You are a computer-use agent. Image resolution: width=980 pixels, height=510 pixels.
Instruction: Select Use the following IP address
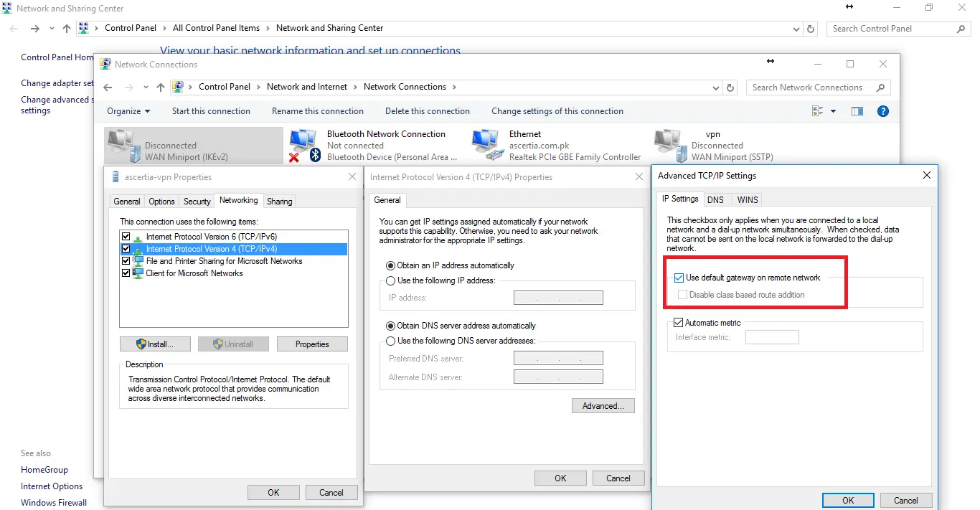click(x=391, y=280)
